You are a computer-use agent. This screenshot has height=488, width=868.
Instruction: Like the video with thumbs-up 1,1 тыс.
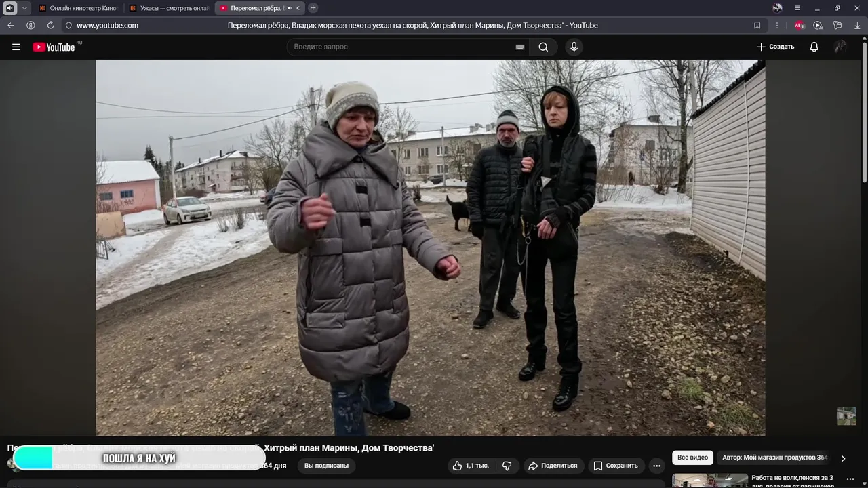point(471,466)
